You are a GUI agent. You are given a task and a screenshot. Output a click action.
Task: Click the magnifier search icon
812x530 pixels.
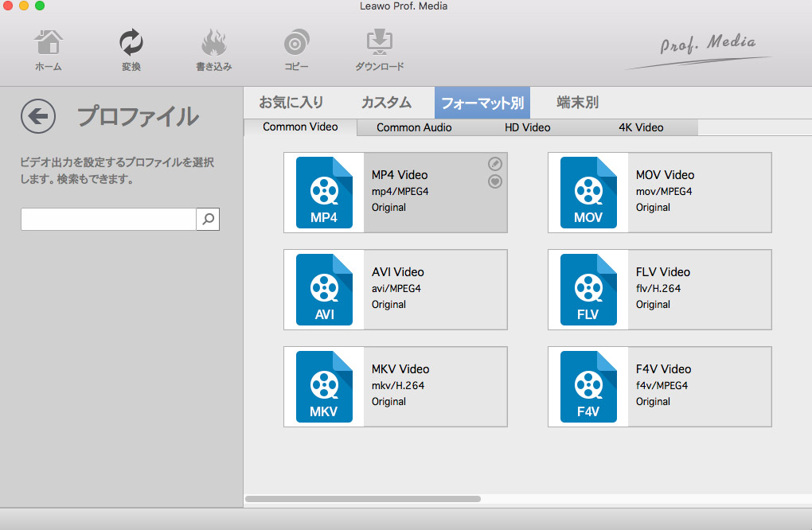point(208,220)
